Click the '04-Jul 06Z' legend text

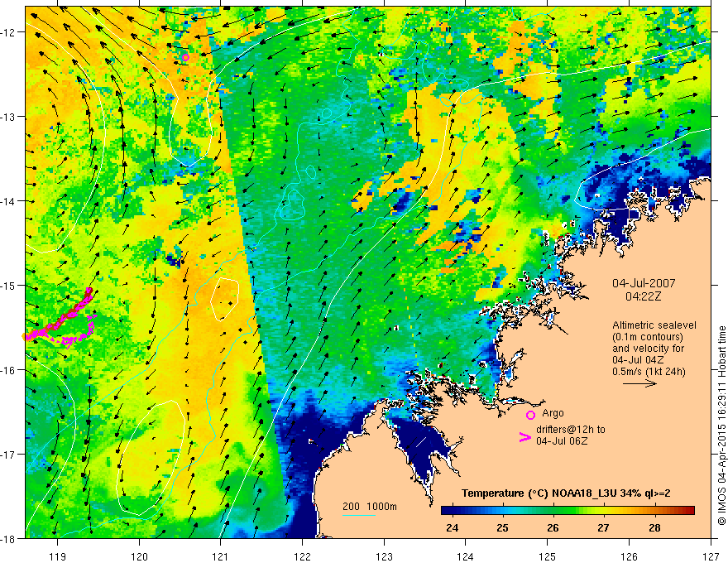(x=562, y=440)
